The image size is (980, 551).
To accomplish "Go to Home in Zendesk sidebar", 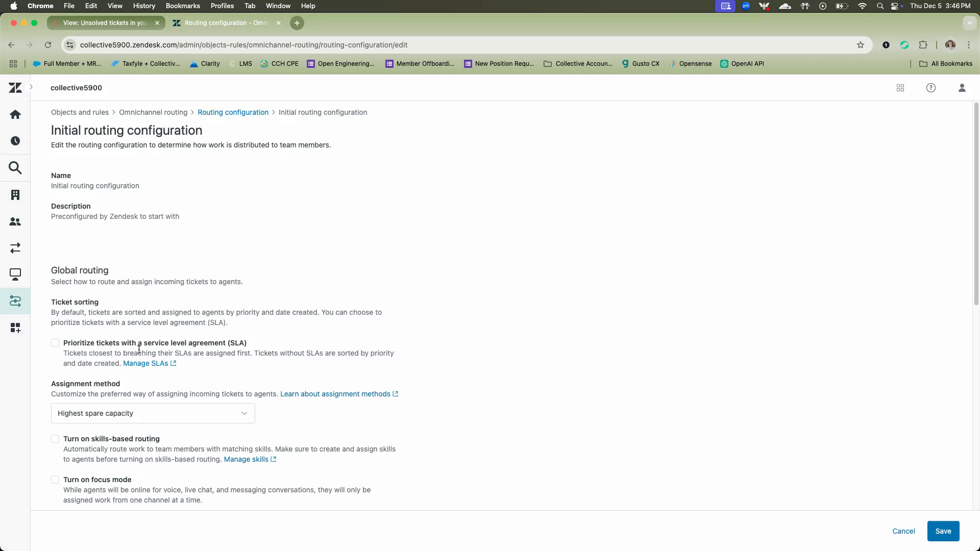I will coord(15,114).
